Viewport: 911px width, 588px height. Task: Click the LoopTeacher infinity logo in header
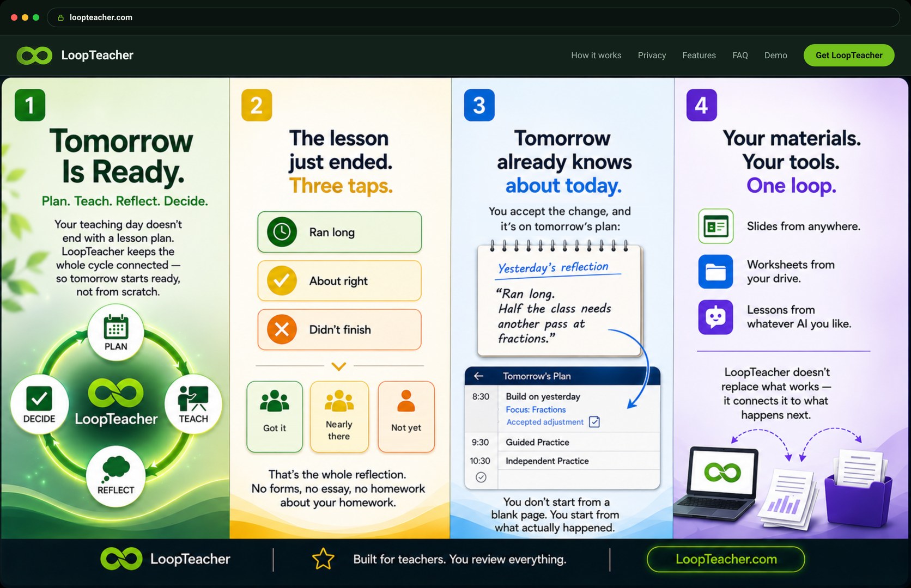[34, 55]
